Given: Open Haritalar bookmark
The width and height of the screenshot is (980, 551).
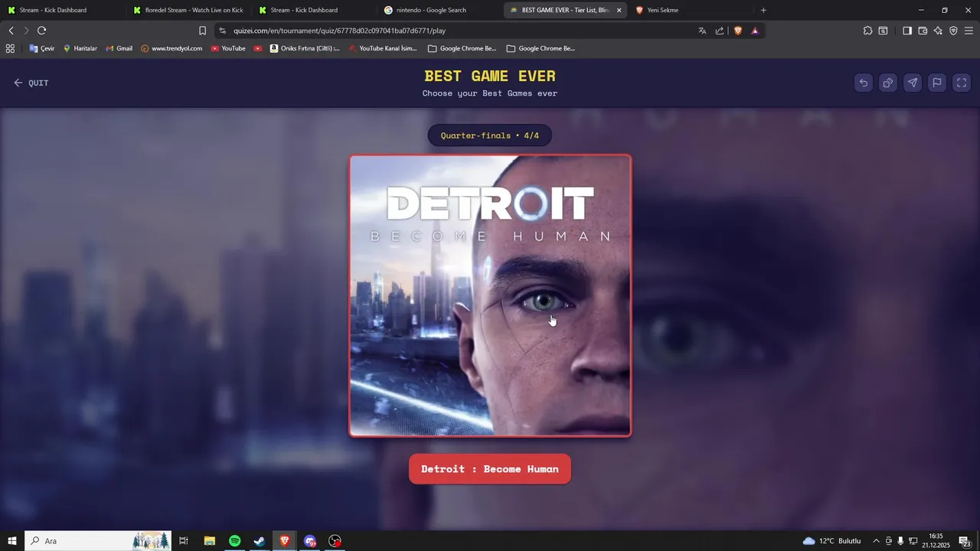Looking at the screenshot, I should pos(80,48).
